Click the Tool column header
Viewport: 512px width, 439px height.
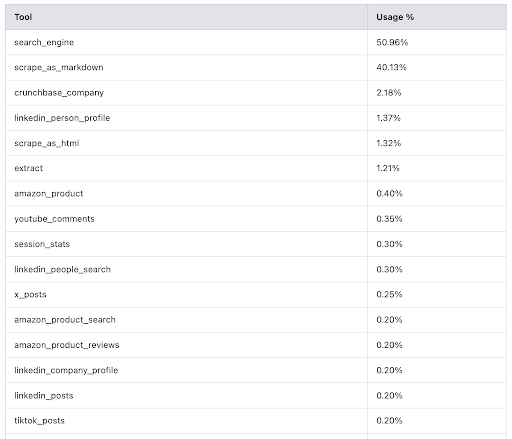[186, 17]
